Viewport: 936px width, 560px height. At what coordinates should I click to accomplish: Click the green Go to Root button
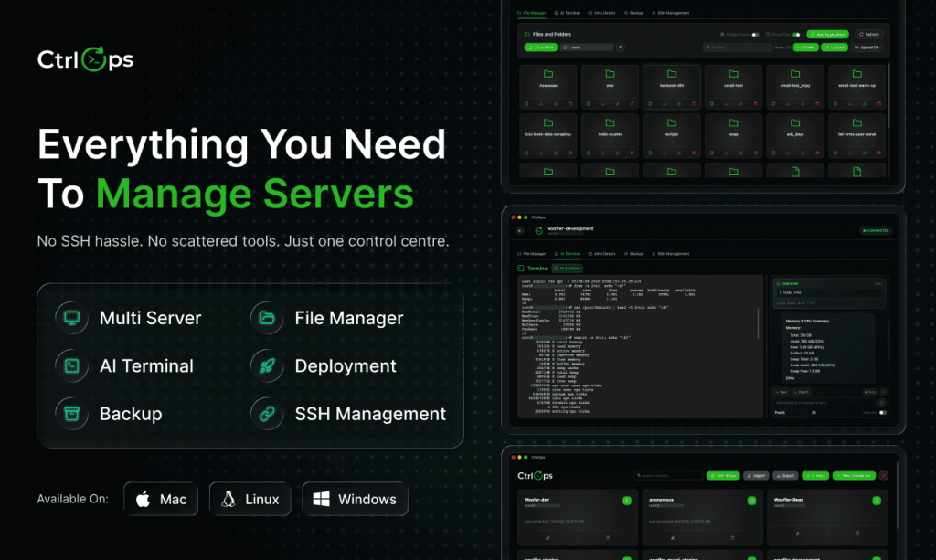[541, 48]
